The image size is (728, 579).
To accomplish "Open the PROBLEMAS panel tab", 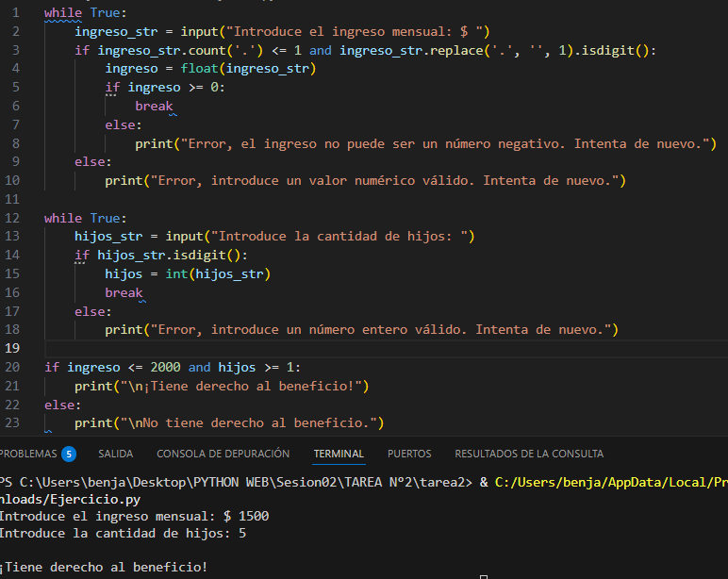I will click(x=28, y=454).
